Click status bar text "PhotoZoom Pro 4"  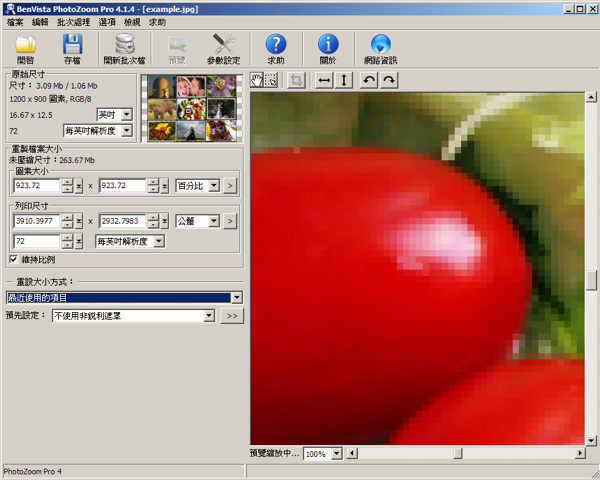33,471
